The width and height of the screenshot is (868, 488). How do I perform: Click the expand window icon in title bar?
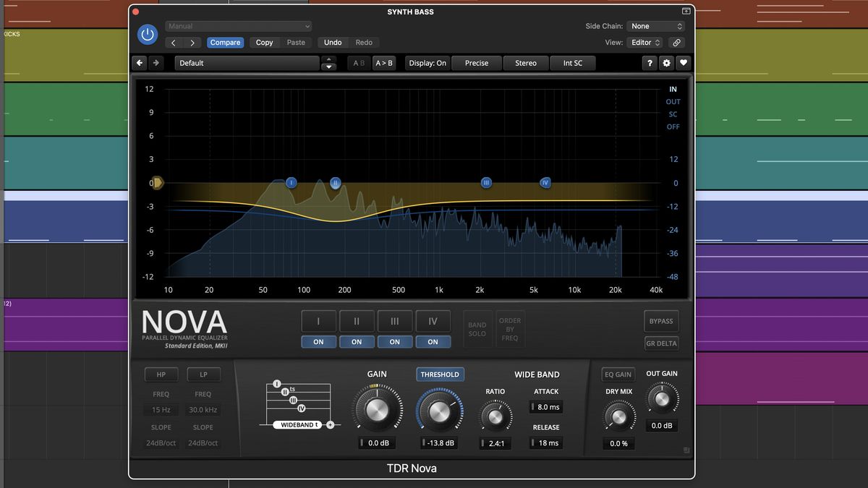pos(686,12)
